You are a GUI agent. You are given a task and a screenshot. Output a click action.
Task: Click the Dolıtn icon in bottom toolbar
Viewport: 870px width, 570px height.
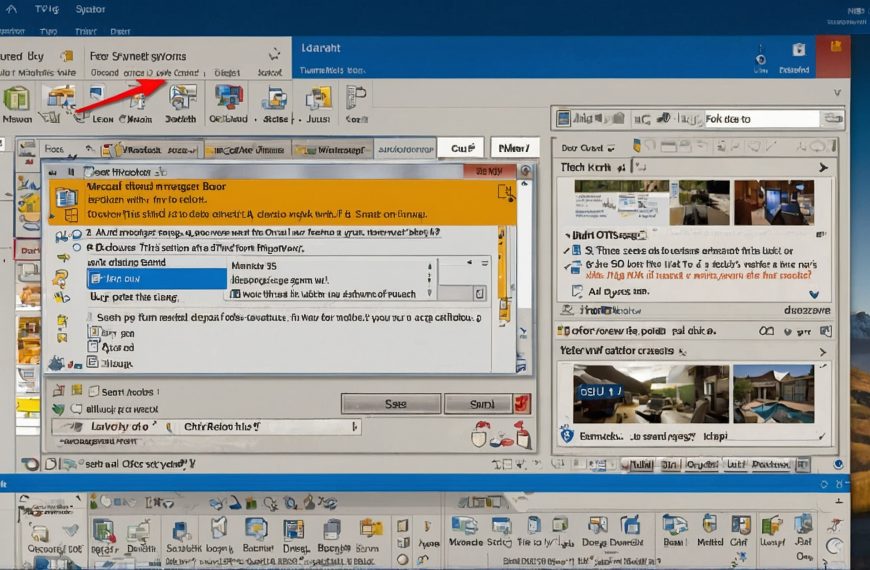pyautogui.click(x=139, y=532)
